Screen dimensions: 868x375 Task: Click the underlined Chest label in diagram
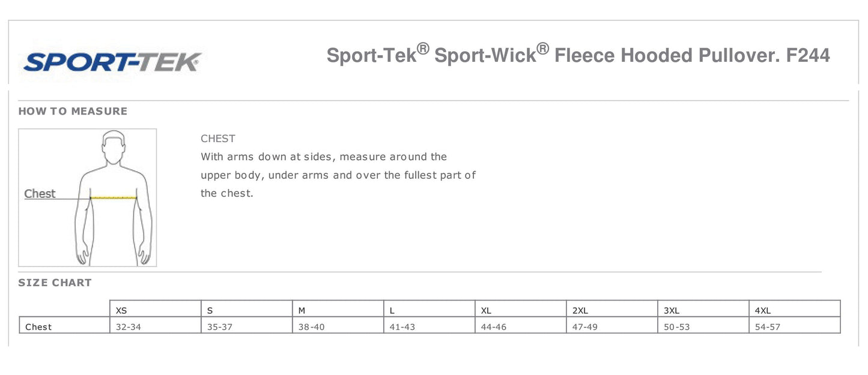tap(40, 194)
